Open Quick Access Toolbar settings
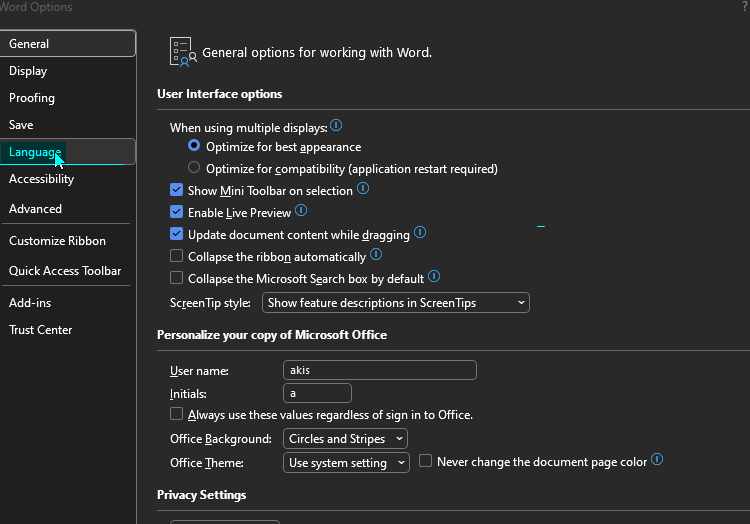 point(68,271)
